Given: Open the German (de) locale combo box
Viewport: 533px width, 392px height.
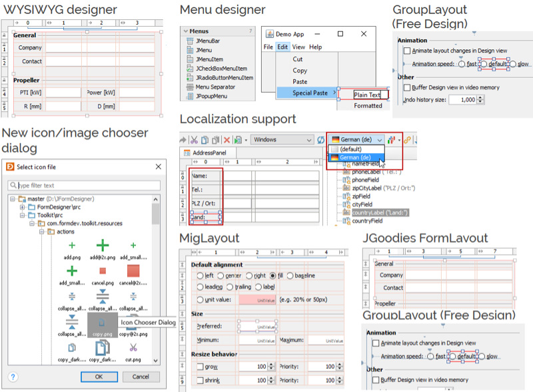Looking at the screenshot, I should 357,140.
